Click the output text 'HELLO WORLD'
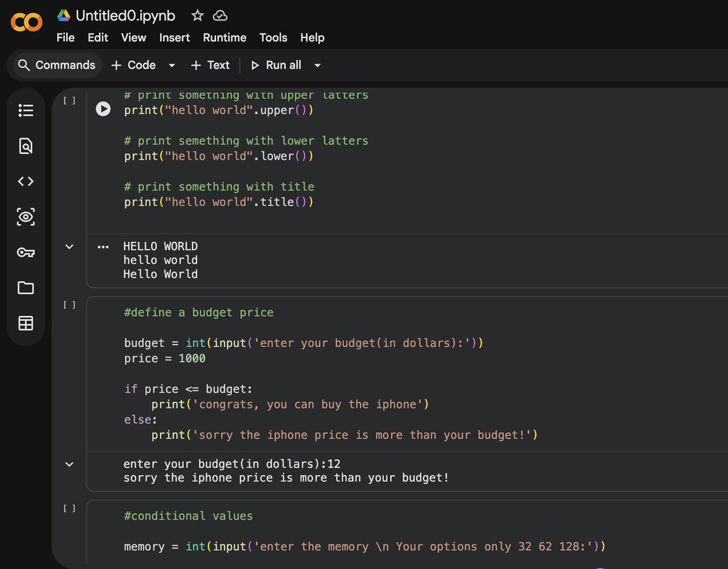Screen dimensions: 728x569 pyautogui.click(x=160, y=246)
